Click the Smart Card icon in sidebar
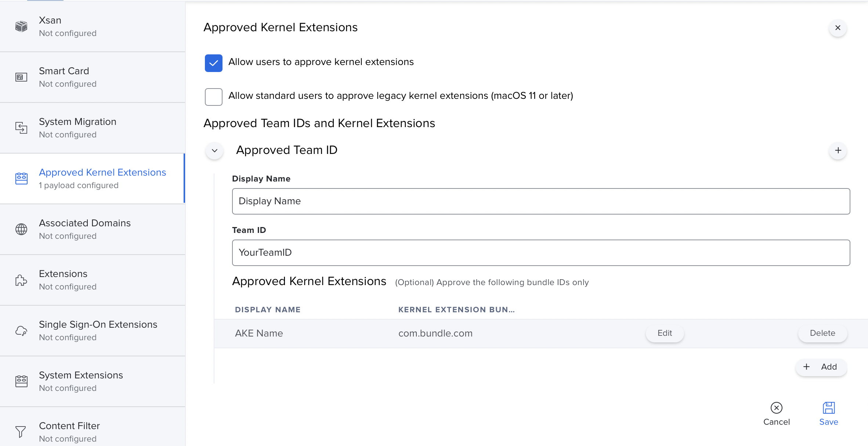 click(x=21, y=77)
